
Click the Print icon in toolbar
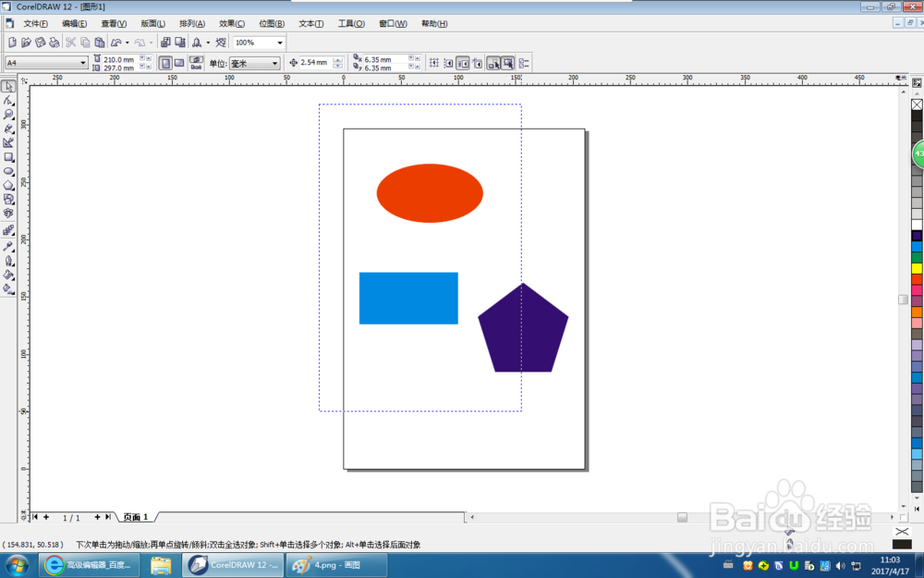(55, 43)
